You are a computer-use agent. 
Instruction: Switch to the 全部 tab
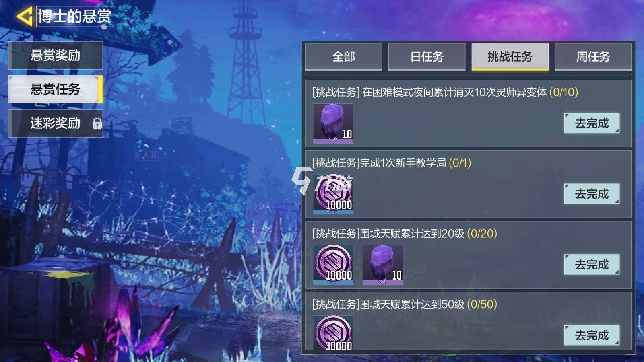click(344, 57)
